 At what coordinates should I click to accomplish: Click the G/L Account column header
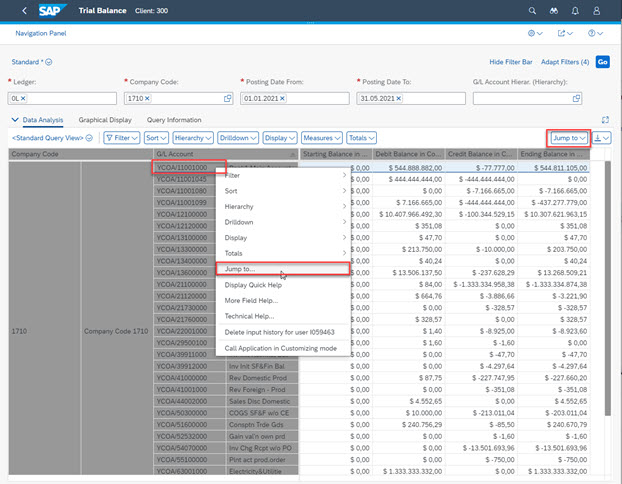point(225,154)
